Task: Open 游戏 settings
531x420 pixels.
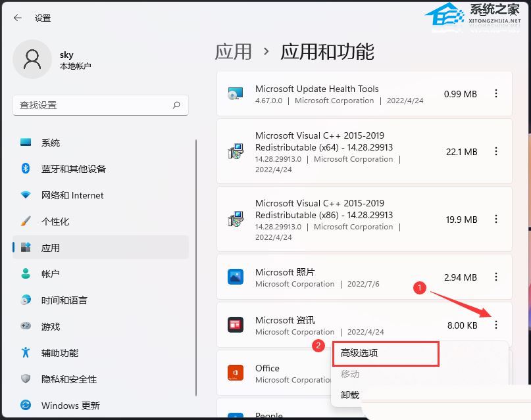Action: point(101,326)
